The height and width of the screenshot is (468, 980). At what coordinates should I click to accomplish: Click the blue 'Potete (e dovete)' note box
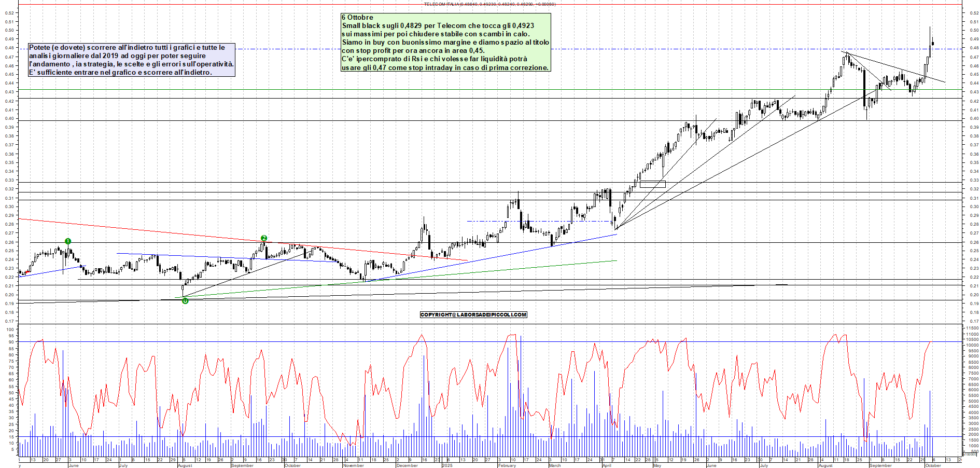[132, 60]
